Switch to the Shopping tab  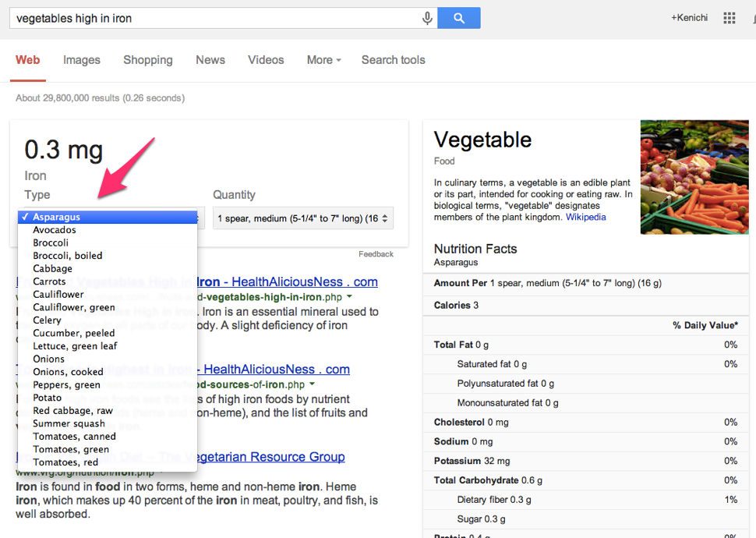(x=148, y=60)
